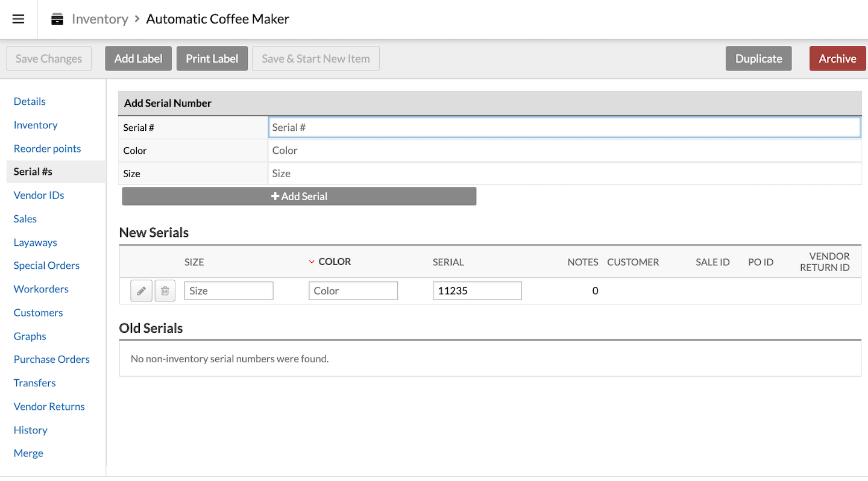Duplicate this inventory item
This screenshot has width=868, height=481.
758,58
